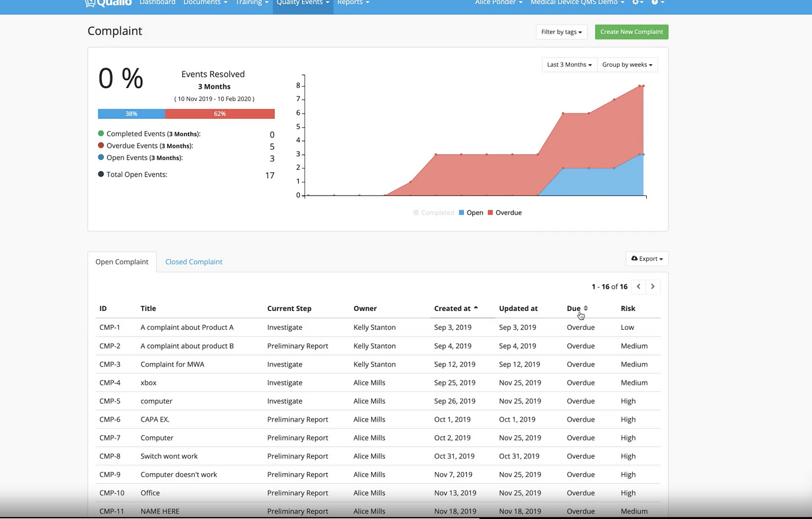Open the 'Office' complaint

150,493
